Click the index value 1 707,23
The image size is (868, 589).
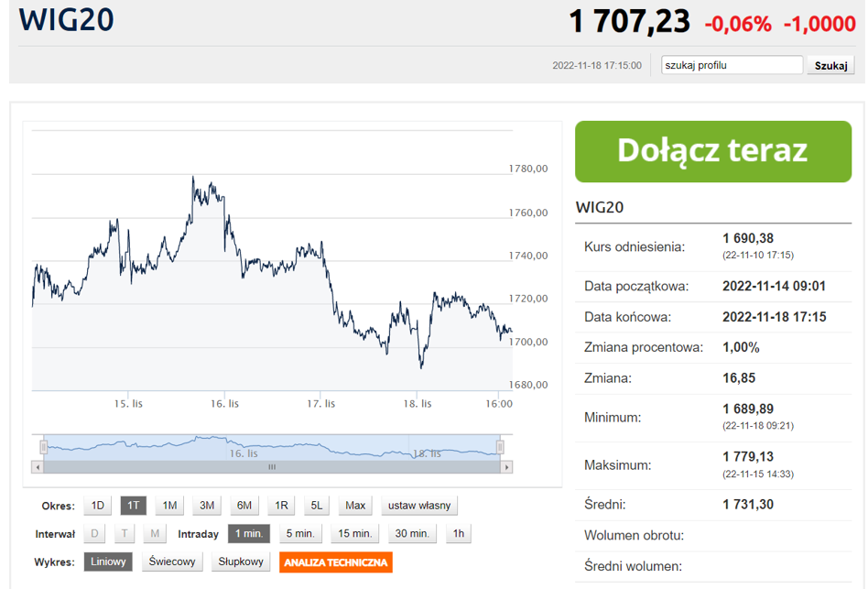tap(629, 22)
